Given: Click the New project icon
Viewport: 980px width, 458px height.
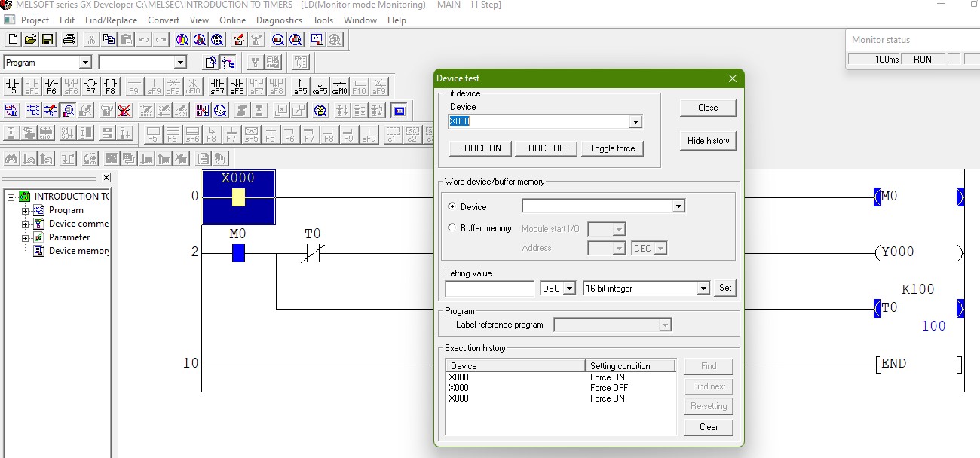Looking at the screenshot, I should 13,39.
